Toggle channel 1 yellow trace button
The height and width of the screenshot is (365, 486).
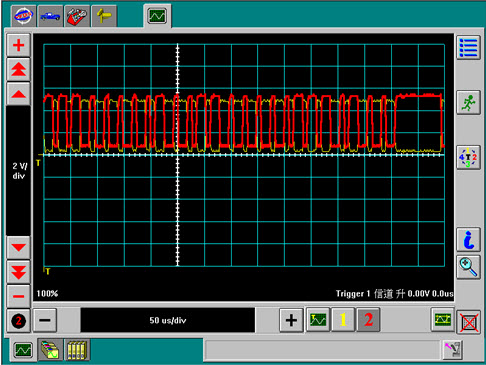pyautogui.click(x=343, y=320)
